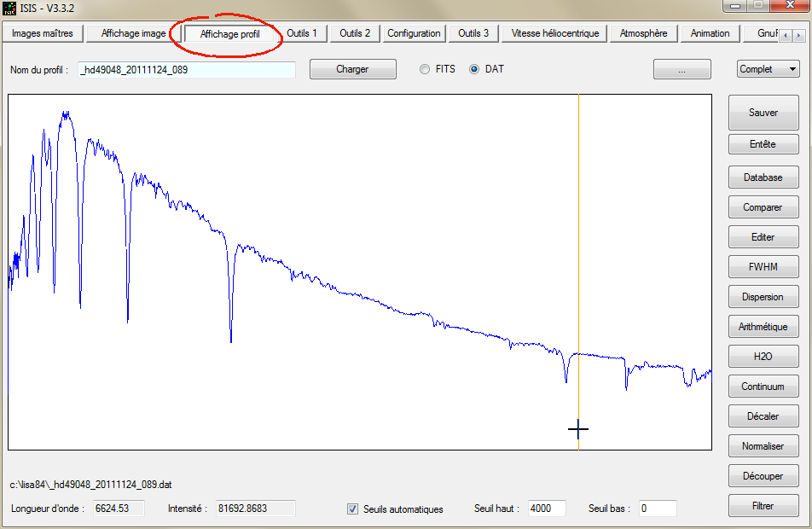Open the Atmosphère tab

click(644, 33)
